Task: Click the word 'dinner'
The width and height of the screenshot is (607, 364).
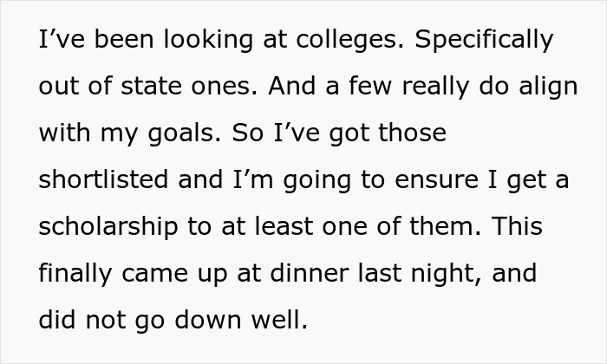Action: click(310, 273)
